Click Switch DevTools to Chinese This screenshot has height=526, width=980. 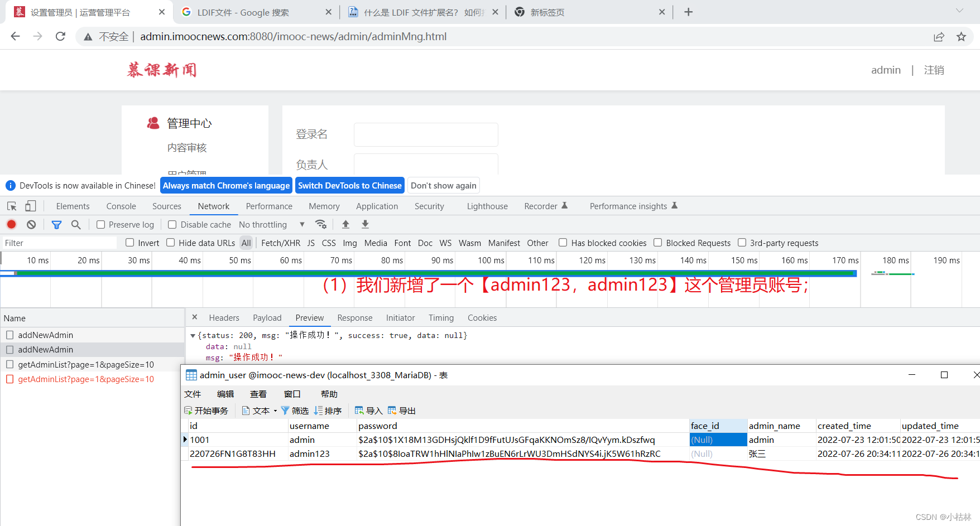pyautogui.click(x=350, y=186)
